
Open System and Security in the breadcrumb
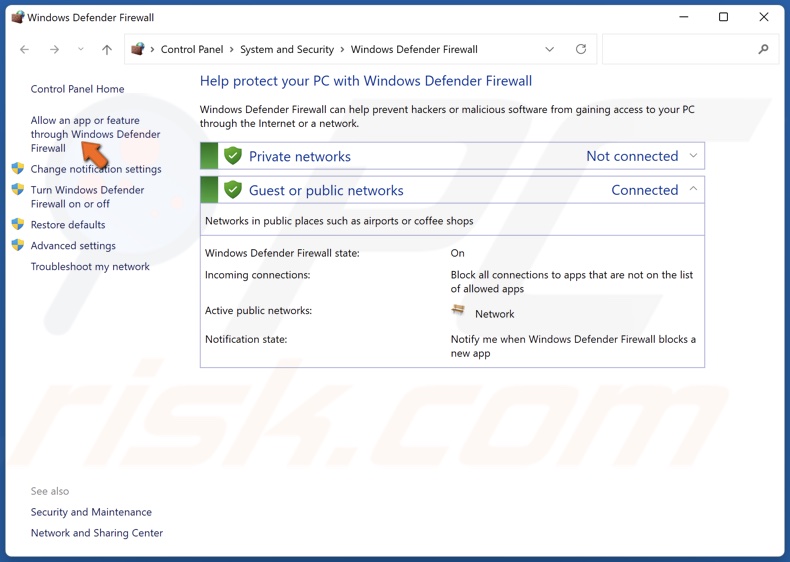click(x=287, y=49)
